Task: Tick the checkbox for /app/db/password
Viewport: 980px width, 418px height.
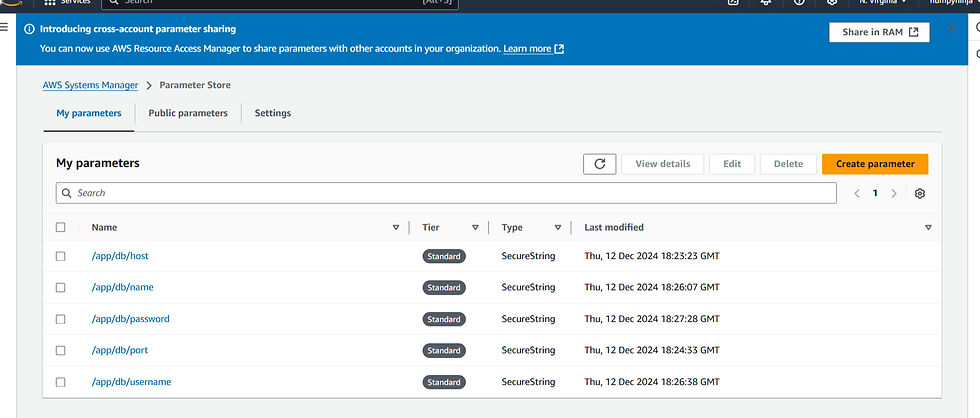Action: pyautogui.click(x=61, y=319)
